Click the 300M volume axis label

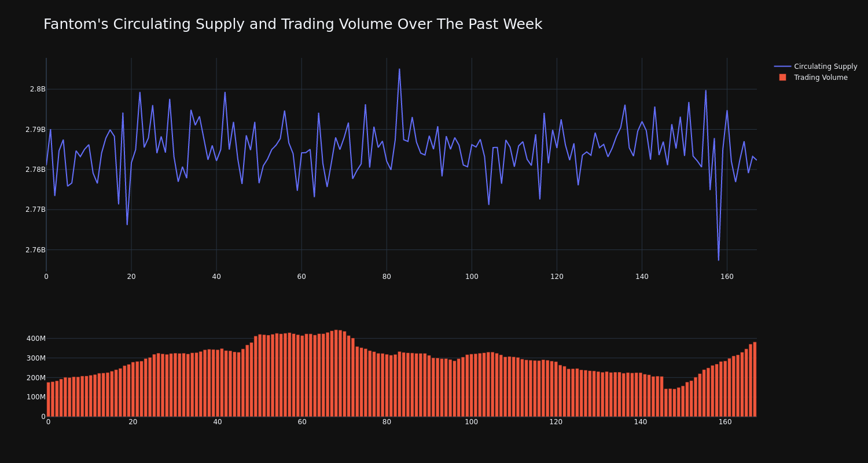click(x=36, y=358)
